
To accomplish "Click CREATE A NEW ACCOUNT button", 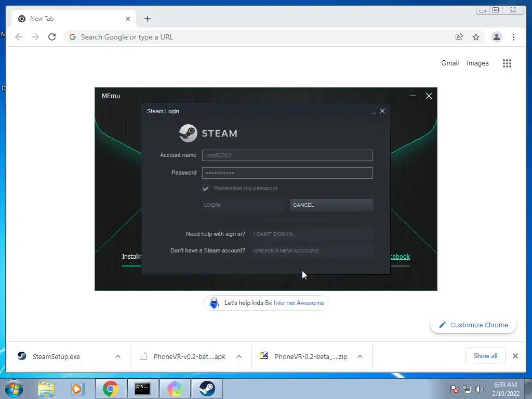I will (x=312, y=251).
